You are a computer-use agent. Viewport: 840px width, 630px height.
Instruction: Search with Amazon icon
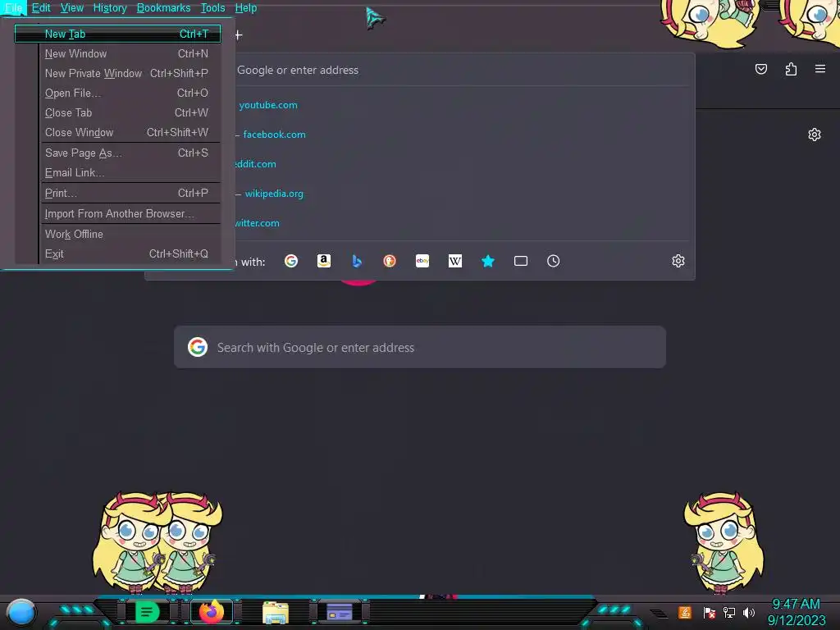click(323, 261)
